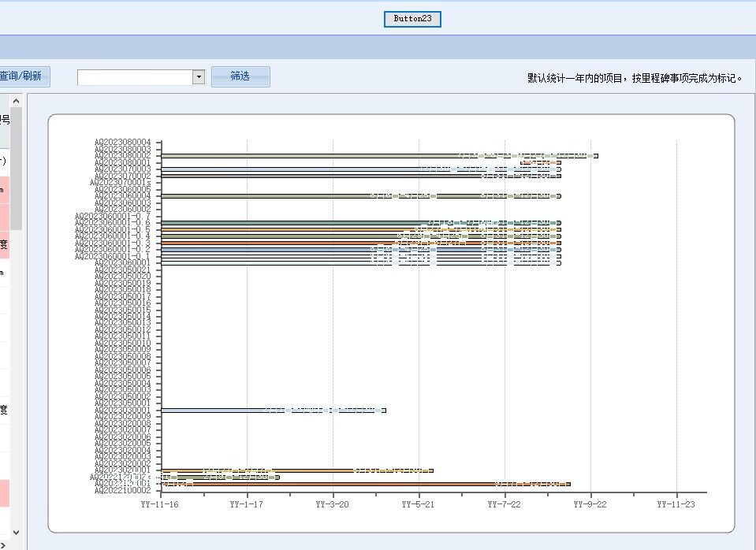Click the left panel scrollbar up arrow
This screenshot has height=550, width=756.
tap(16, 101)
